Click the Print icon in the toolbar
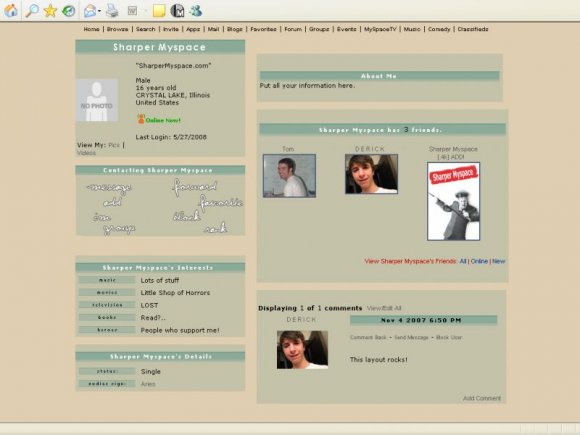The width and height of the screenshot is (580, 435). tap(112, 11)
